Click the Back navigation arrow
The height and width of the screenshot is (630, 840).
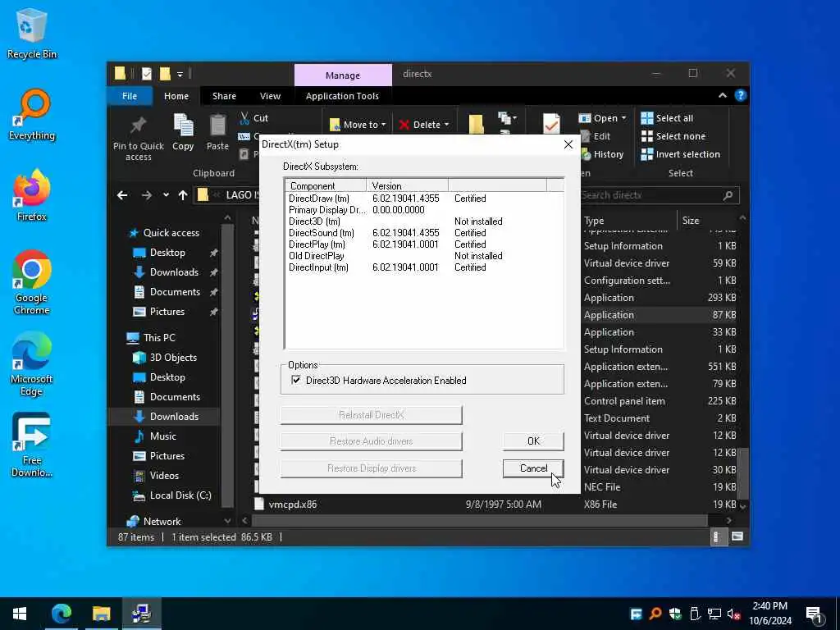[122, 195]
